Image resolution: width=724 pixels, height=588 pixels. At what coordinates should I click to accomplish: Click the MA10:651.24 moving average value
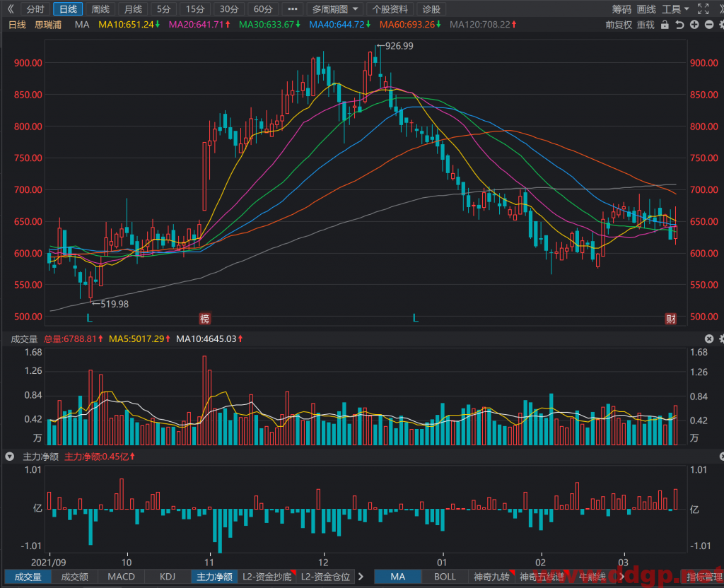point(129,25)
